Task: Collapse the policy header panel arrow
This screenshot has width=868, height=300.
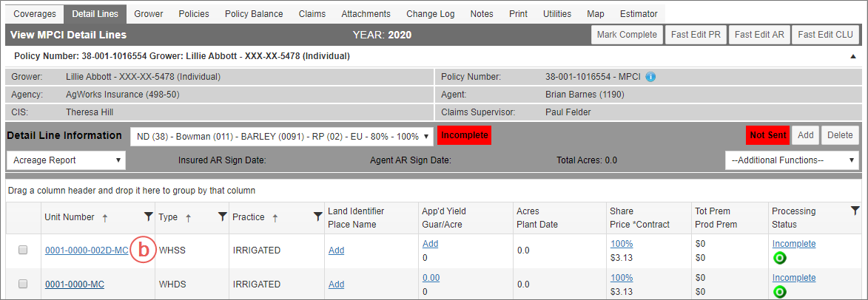Action: 853,56
